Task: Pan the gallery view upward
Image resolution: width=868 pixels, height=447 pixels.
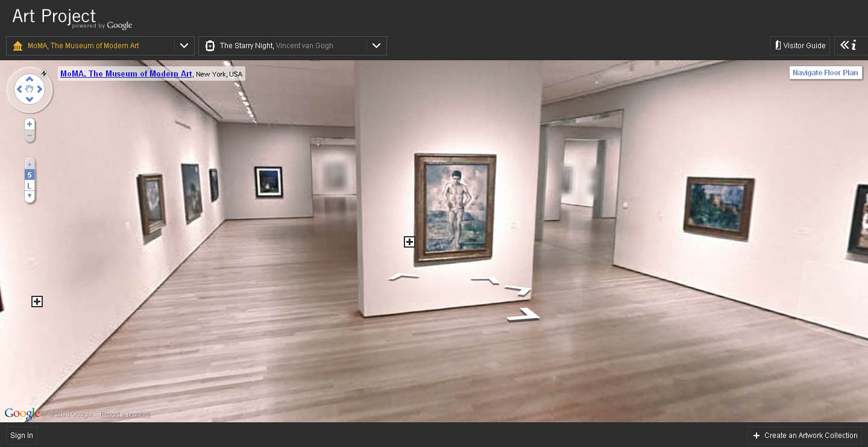Action: (x=30, y=79)
